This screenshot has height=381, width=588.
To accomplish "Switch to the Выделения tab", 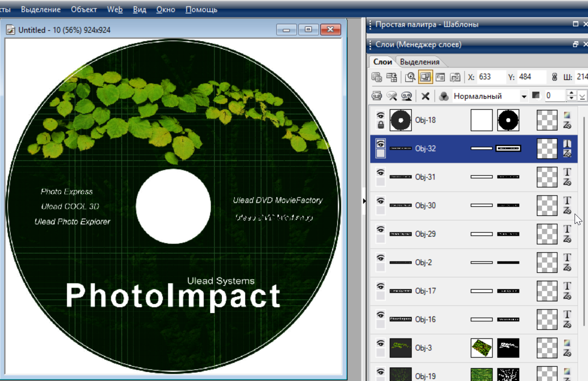I will (x=420, y=62).
